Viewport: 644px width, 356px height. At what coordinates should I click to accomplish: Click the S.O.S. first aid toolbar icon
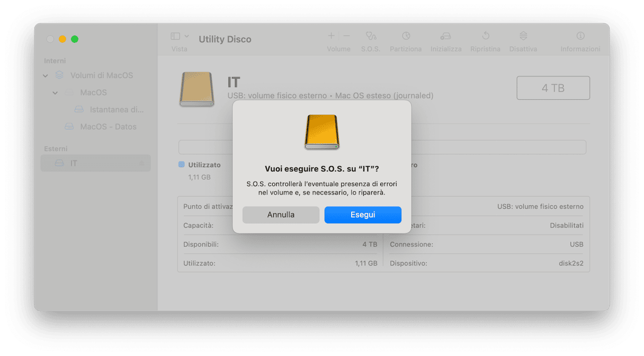(371, 36)
